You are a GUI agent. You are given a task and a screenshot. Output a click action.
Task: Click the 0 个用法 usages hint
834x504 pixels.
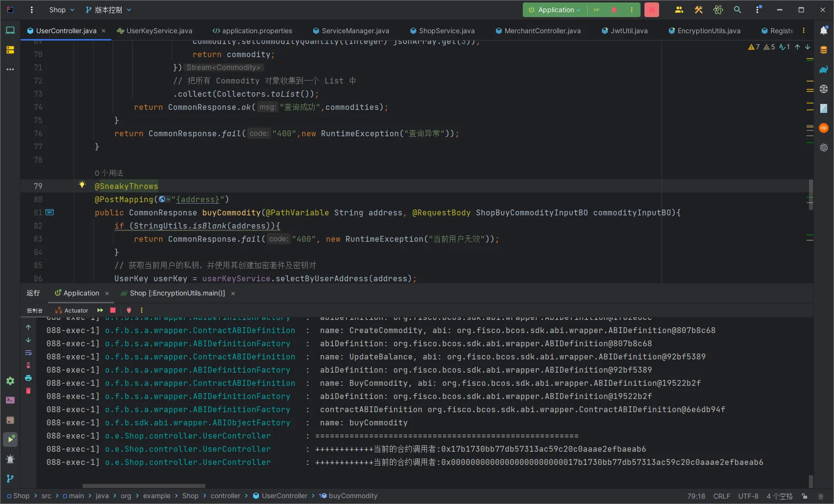point(109,173)
